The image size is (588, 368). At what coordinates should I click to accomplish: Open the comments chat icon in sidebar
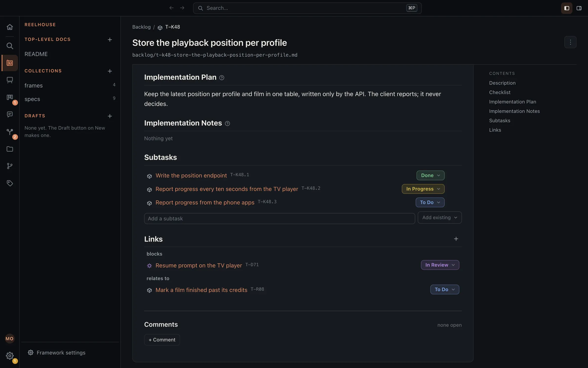(x=10, y=114)
